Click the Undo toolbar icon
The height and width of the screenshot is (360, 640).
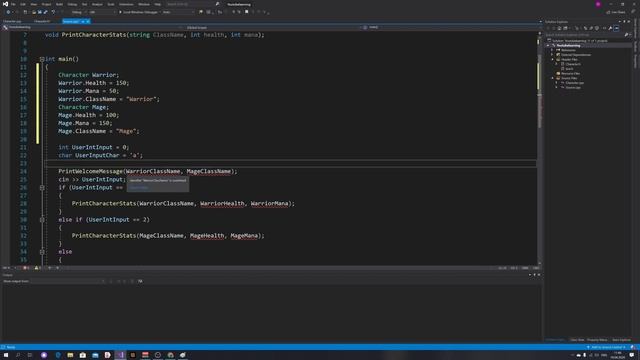coord(53,12)
